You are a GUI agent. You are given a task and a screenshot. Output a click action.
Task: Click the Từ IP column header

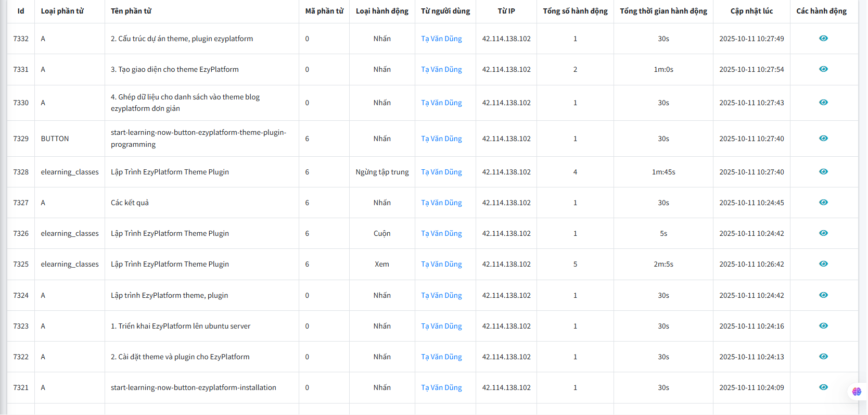pyautogui.click(x=506, y=11)
